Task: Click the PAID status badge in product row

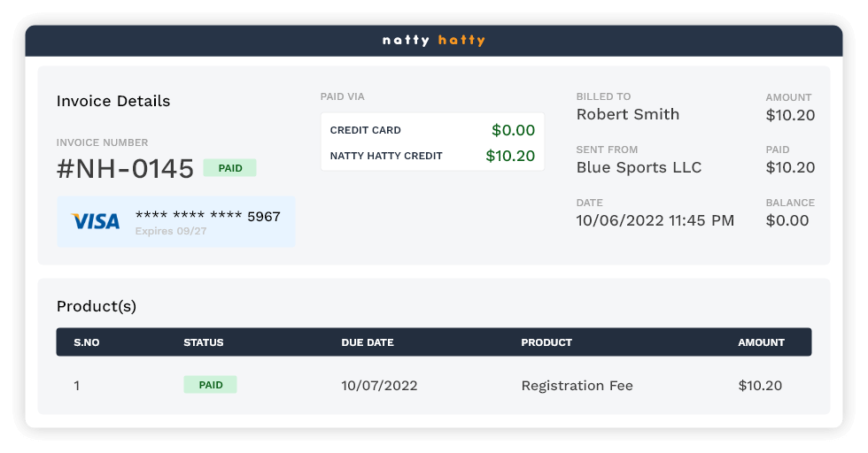Action: coord(210,385)
